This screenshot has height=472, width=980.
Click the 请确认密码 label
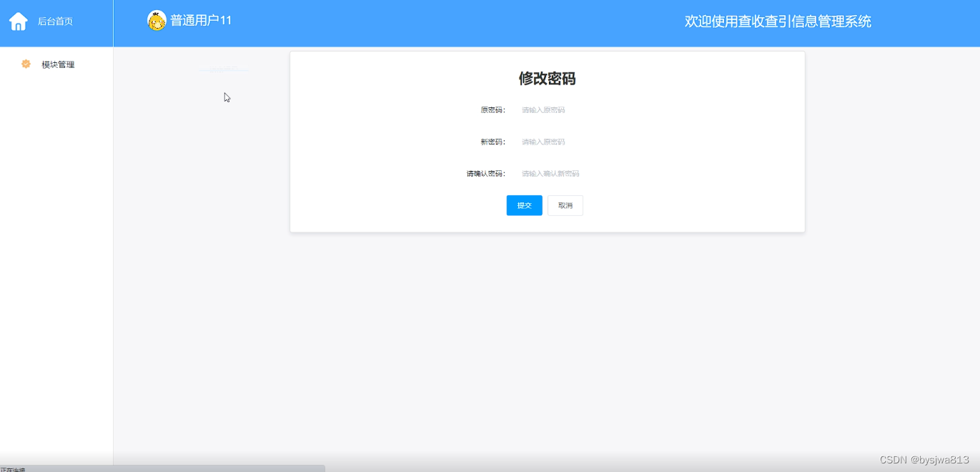(485, 174)
